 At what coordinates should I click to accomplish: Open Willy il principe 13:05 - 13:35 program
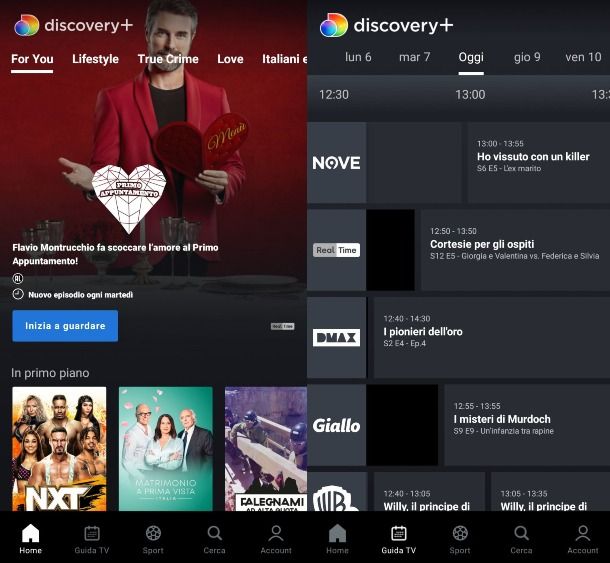click(550, 492)
